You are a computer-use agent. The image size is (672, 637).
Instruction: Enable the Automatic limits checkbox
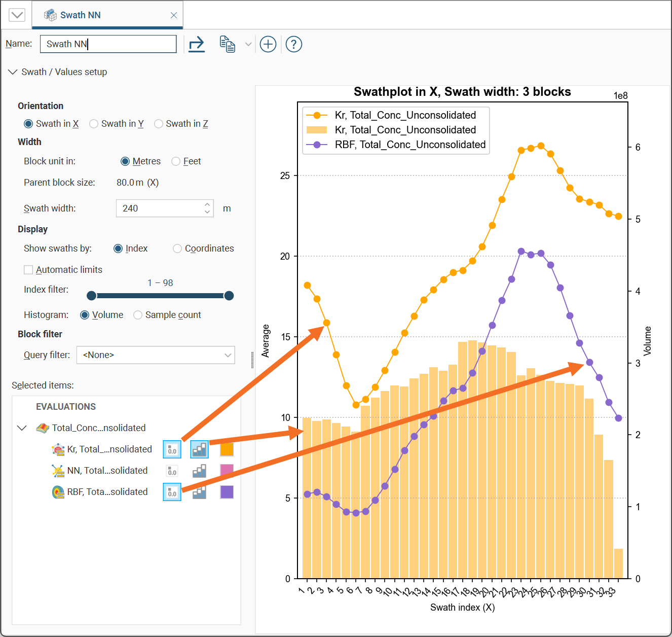pos(29,270)
